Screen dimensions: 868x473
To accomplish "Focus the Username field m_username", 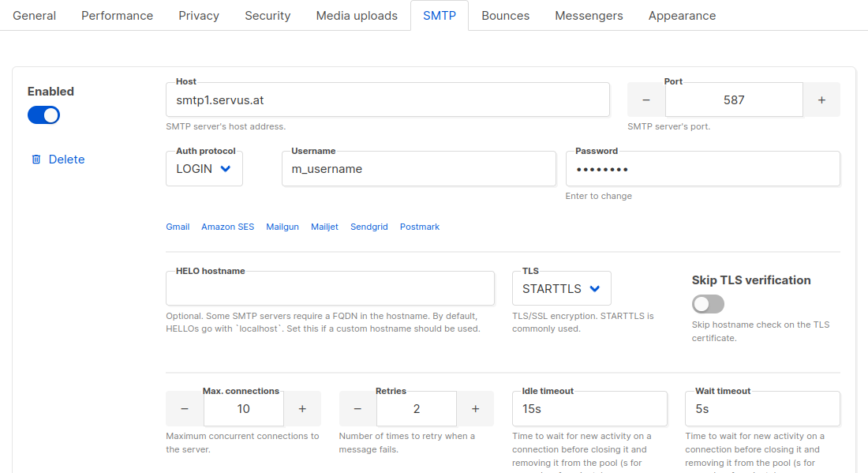I will pos(418,168).
